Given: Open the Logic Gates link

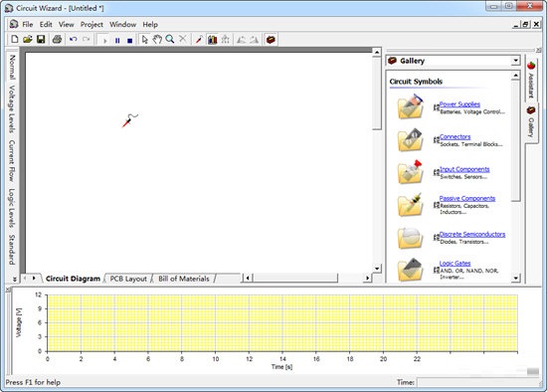Looking at the screenshot, I should click(455, 264).
